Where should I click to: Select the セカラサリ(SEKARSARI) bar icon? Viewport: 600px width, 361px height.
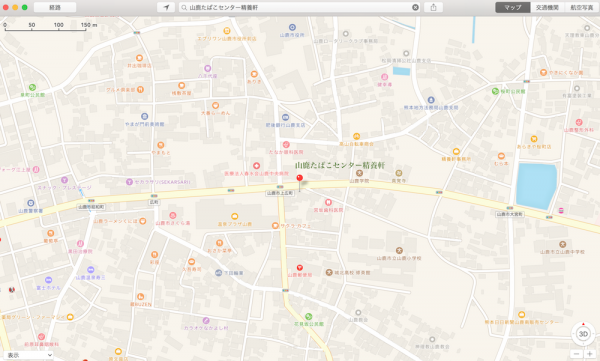pos(129,182)
